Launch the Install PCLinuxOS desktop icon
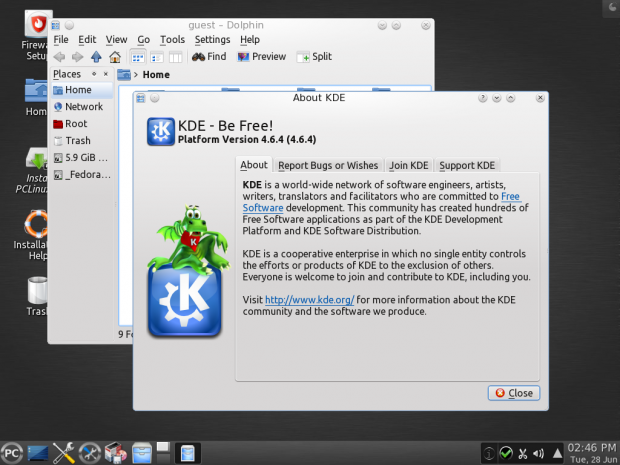 tap(34, 171)
